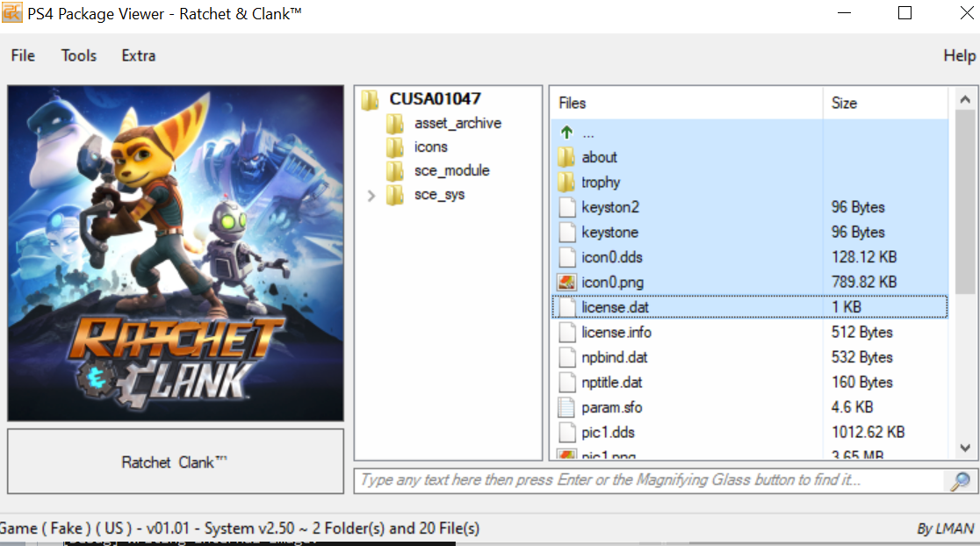
Task: Click the green up-arrow parent directory icon
Action: 567,133
